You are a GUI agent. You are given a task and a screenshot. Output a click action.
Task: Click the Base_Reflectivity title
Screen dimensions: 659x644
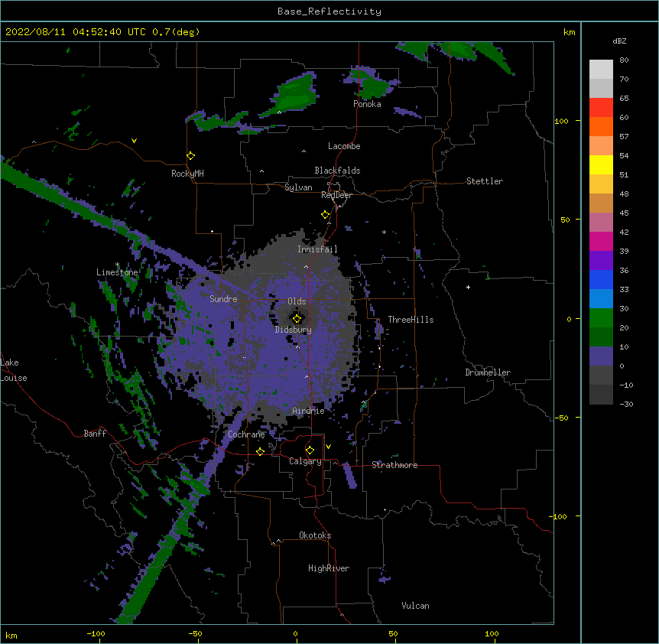coord(329,11)
